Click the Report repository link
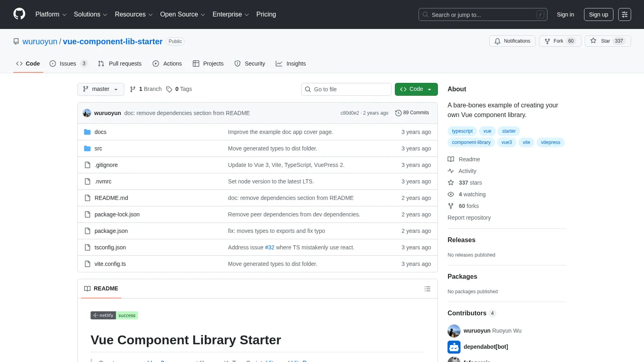644x362 pixels. coord(469,218)
